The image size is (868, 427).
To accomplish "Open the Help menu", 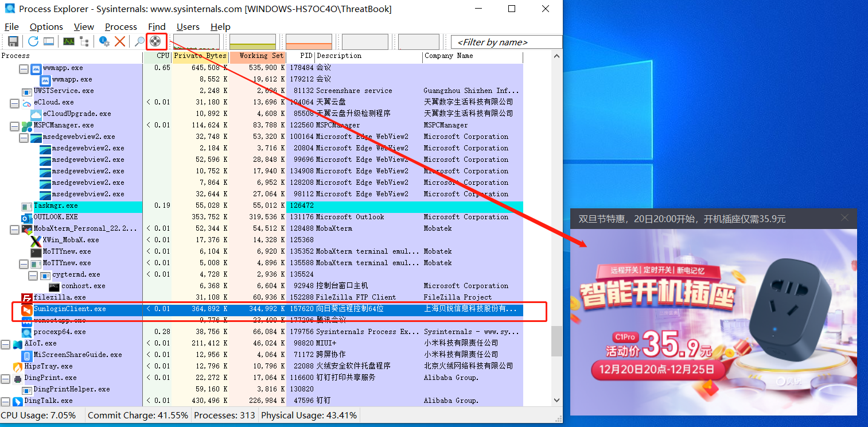I will (x=220, y=26).
